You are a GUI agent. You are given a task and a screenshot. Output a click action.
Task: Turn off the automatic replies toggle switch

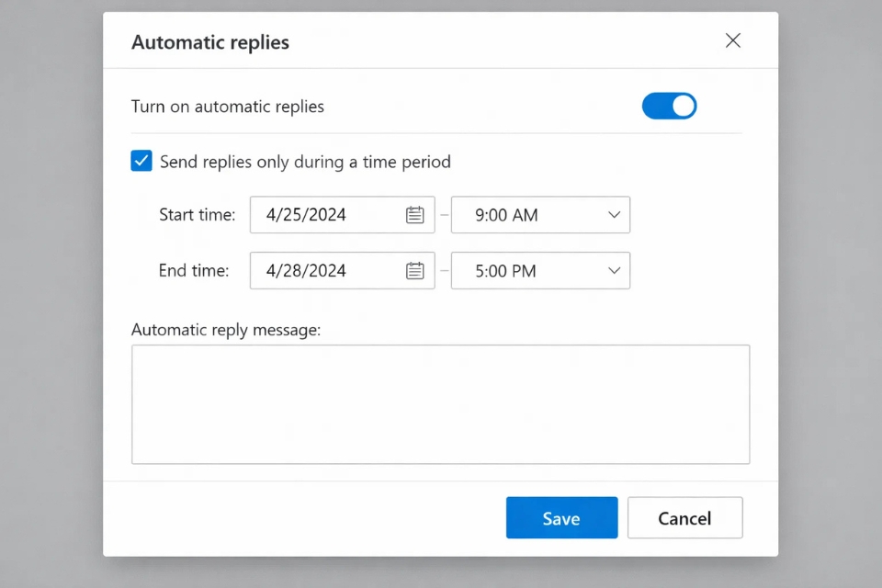point(669,107)
